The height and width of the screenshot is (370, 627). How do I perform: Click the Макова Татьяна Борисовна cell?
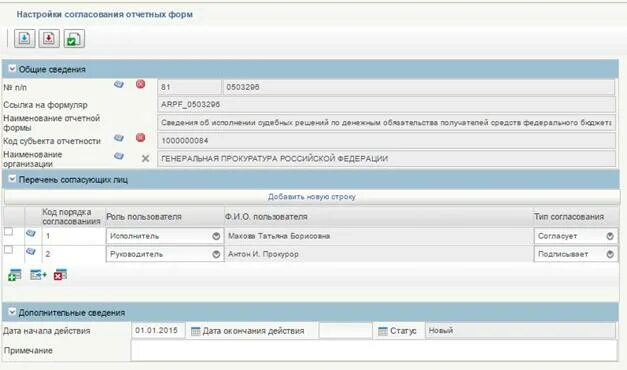click(x=378, y=236)
